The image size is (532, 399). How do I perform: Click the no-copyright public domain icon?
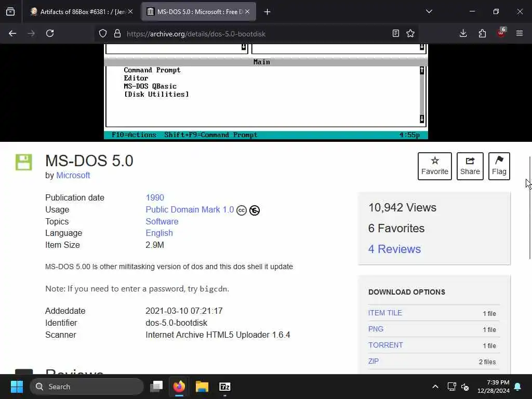(x=255, y=210)
